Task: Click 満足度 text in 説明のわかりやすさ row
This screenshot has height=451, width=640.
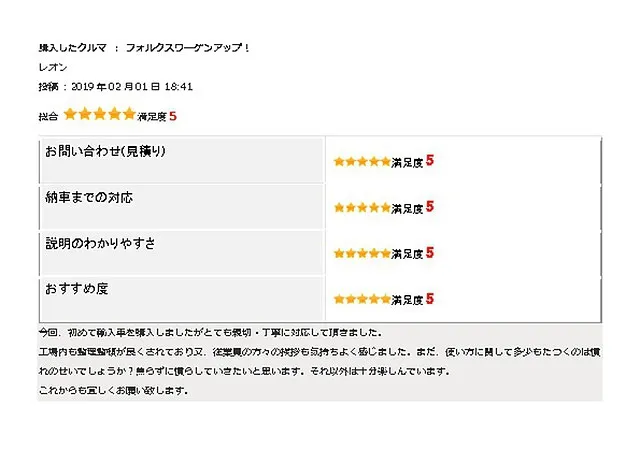Action: point(407,255)
